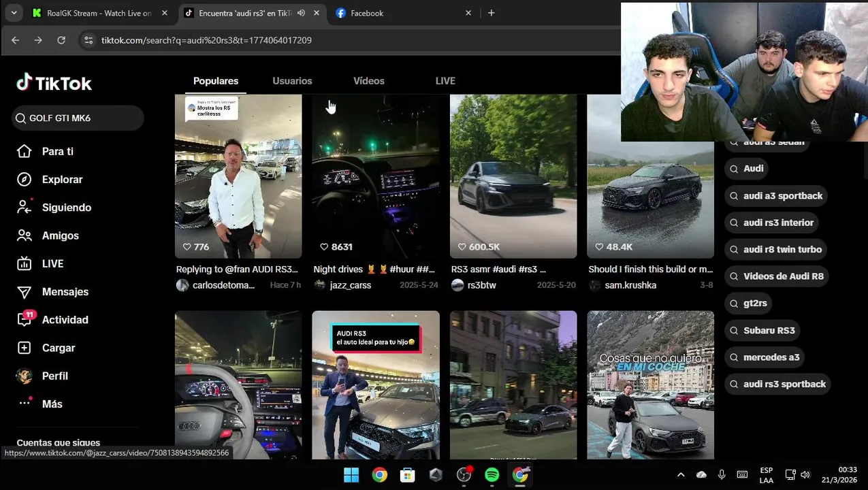868x490 pixels.
Task: Go to Siguiendo in sidebar
Action: point(54,208)
